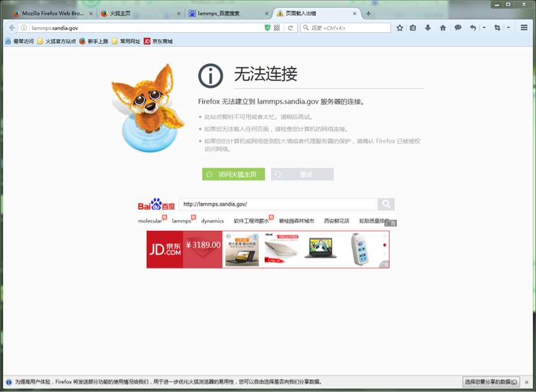Image resolution: width=536 pixels, height=392 pixels.
Task: Click the Baidu search magnifier button
Action: pos(386,204)
